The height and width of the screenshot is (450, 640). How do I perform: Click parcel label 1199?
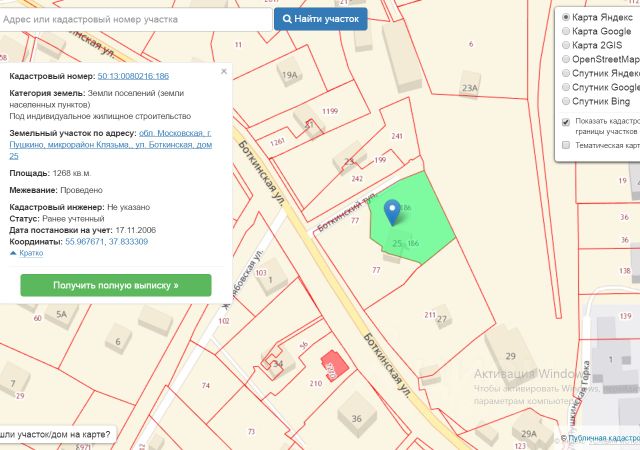click(x=330, y=111)
